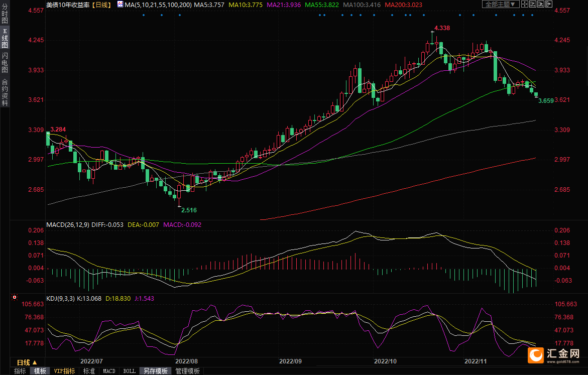Open MA(5,10,21,55,100,200) parameter settings
The width and height of the screenshot is (588, 375).
pyautogui.click(x=158, y=5)
